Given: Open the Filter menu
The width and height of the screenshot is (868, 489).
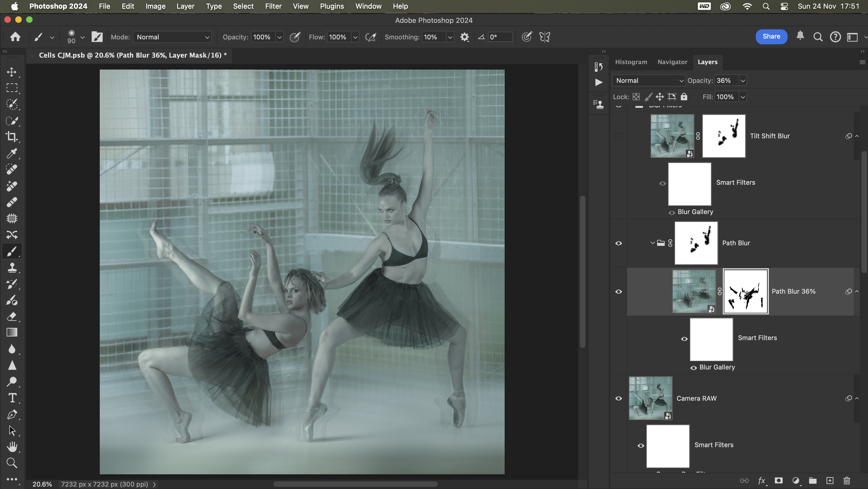Looking at the screenshot, I should pos(273,6).
